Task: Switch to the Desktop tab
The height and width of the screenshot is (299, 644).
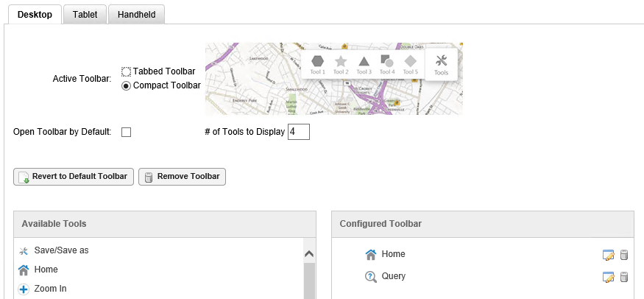Action: pyautogui.click(x=35, y=15)
